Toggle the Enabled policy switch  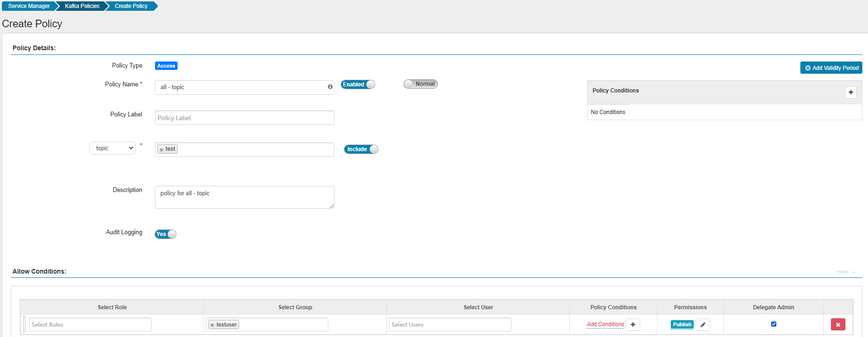(358, 84)
